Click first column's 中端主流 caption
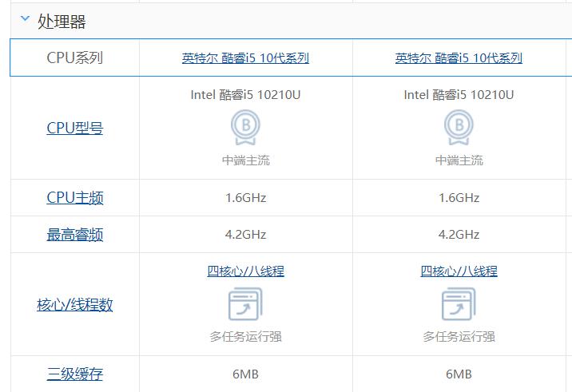This screenshot has height=392, width=572. (245, 160)
